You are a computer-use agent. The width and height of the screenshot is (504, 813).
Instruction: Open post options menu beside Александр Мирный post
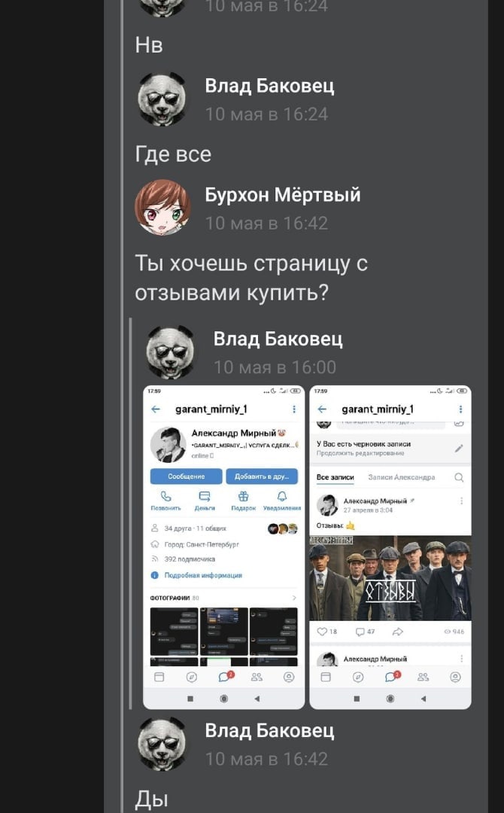[461, 501]
